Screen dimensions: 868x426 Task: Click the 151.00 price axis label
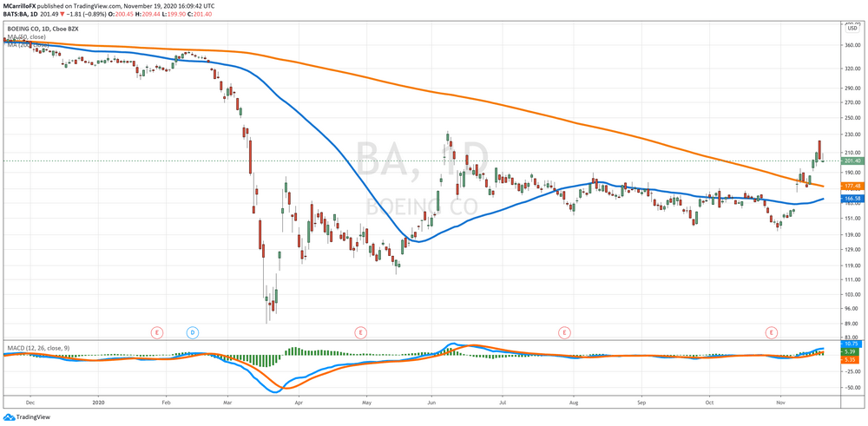(x=852, y=220)
